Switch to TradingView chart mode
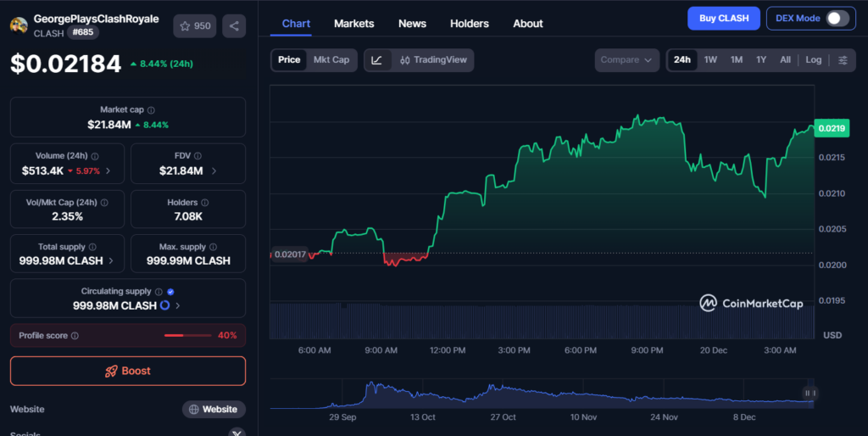Viewport: 868px width, 436px height. (x=433, y=60)
